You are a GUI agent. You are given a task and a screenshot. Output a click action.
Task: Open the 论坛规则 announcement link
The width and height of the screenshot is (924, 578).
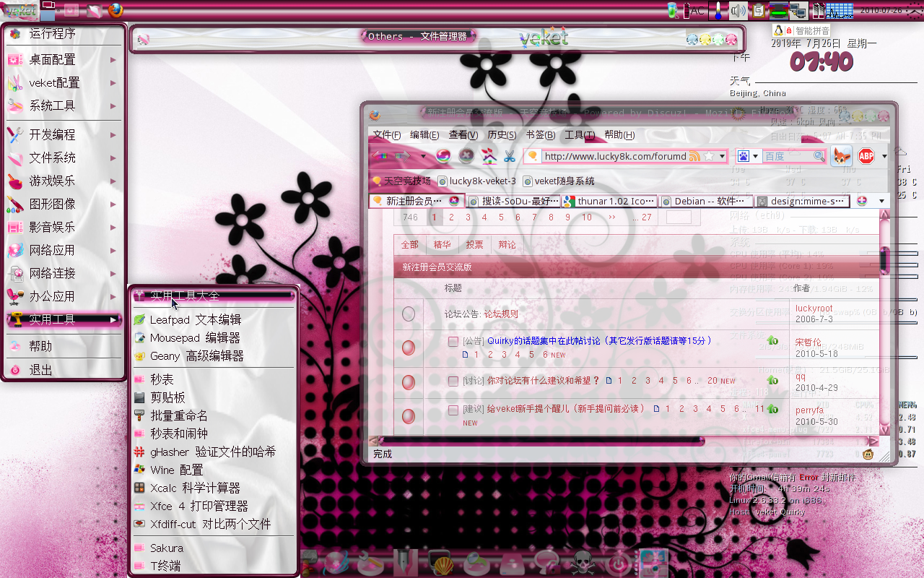(x=501, y=314)
